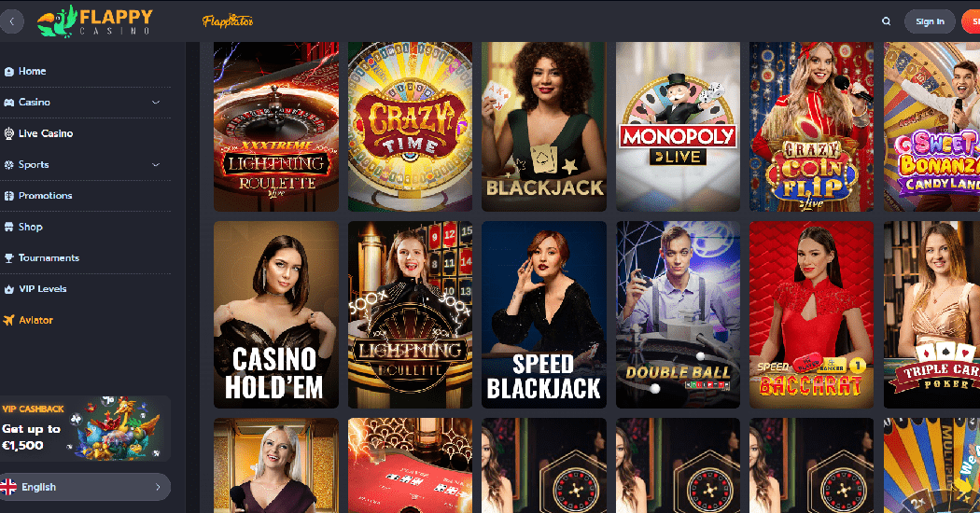Image resolution: width=980 pixels, height=513 pixels.
Task: Open Monopoly Live game tile
Action: click(679, 127)
